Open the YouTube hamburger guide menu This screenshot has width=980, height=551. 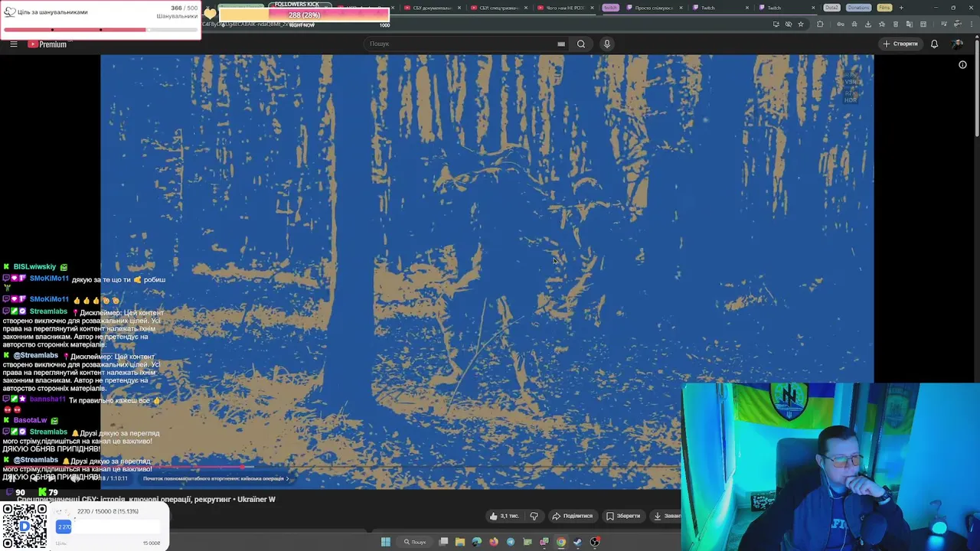tap(14, 44)
